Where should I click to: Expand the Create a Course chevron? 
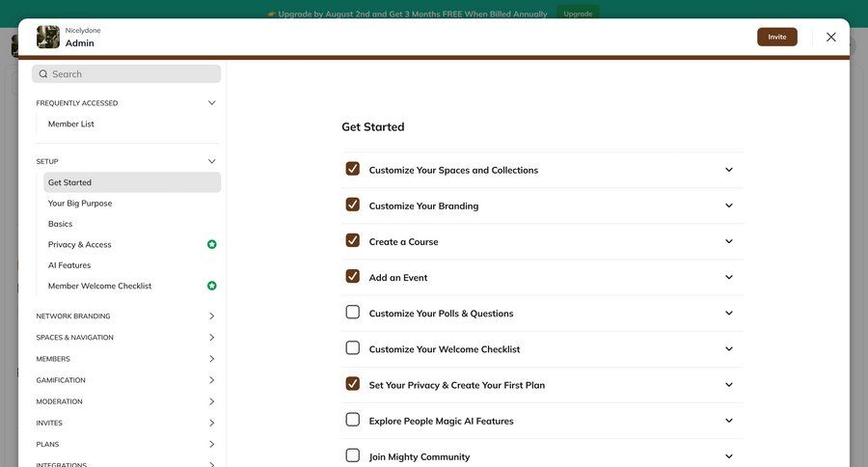pyautogui.click(x=729, y=241)
